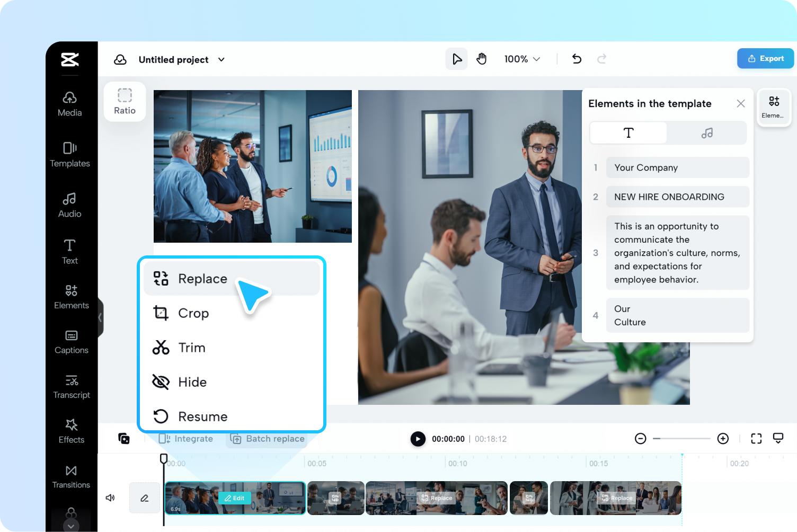This screenshot has width=797, height=532.
Task: Select the Effects sidebar icon
Action: click(71, 430)
